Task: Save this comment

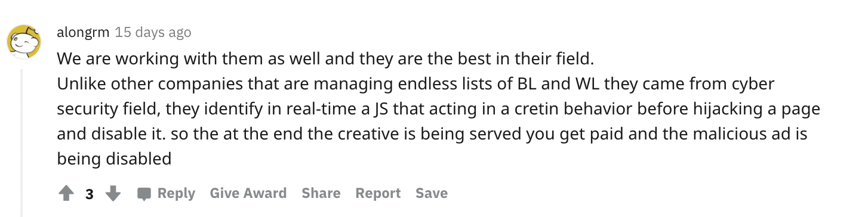Action: [432, 193]
